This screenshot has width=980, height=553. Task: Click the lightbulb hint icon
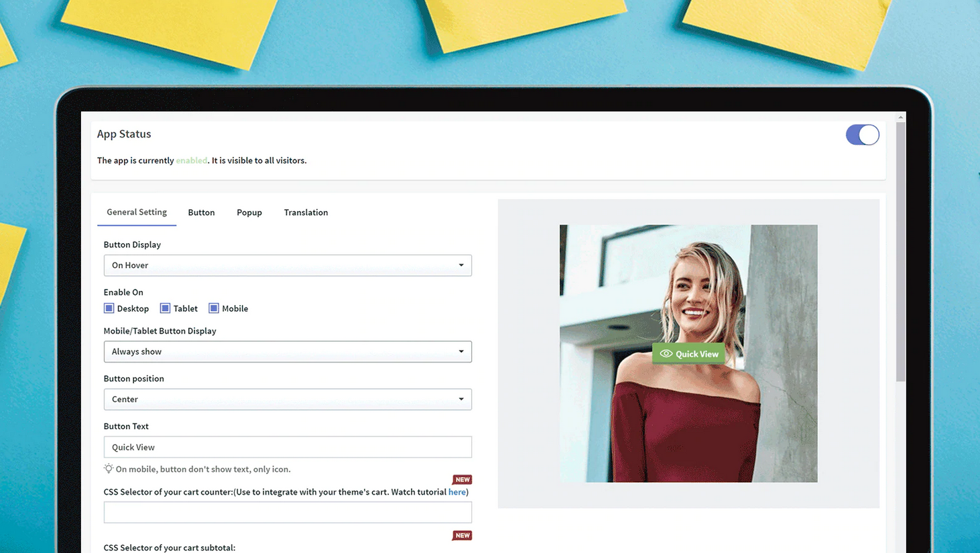(109, 469)
